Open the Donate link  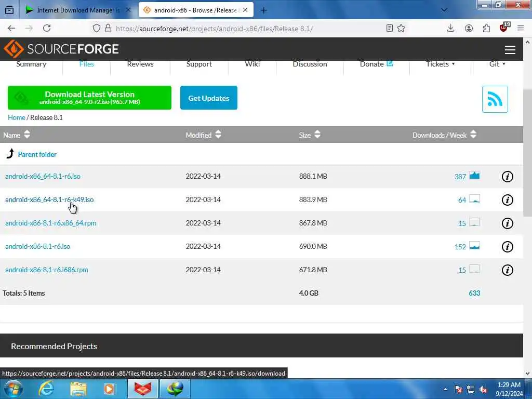376,64
